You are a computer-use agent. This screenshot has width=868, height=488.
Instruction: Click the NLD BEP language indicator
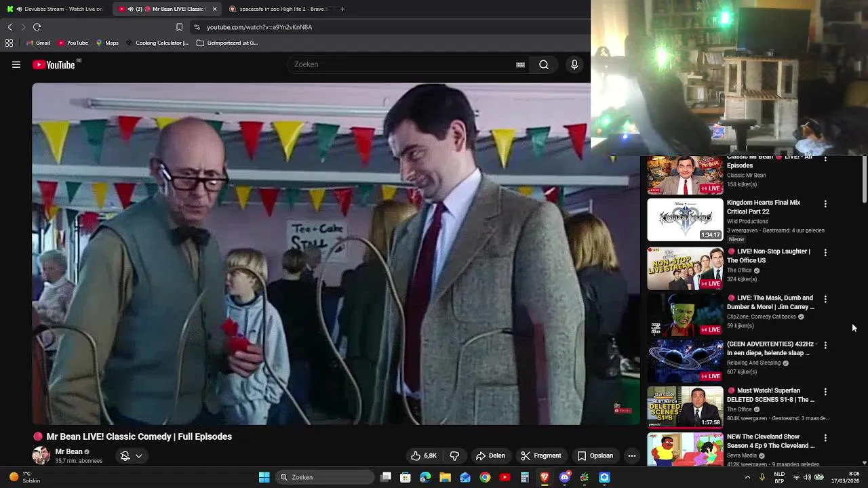(779, 477)
